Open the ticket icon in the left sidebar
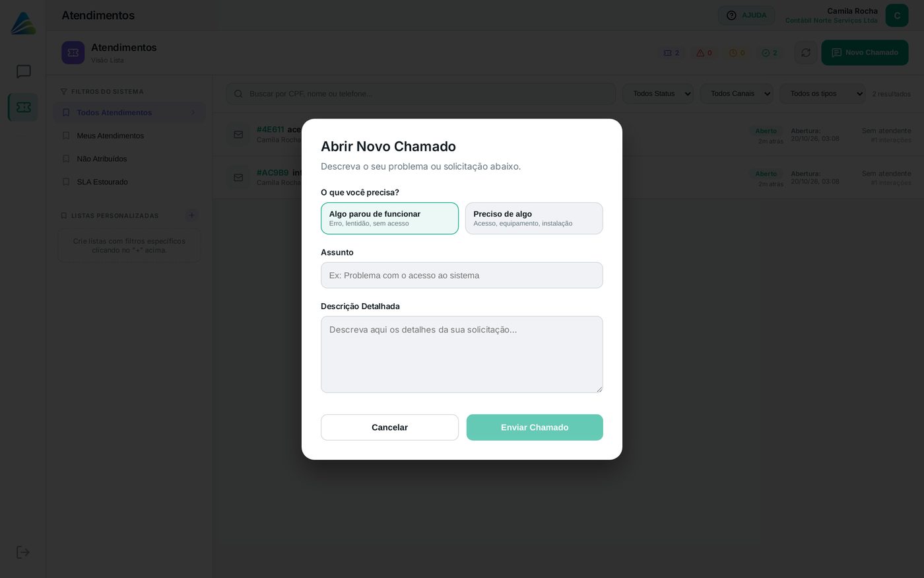This screenshot has width=924, height=578. coord(24,107)
